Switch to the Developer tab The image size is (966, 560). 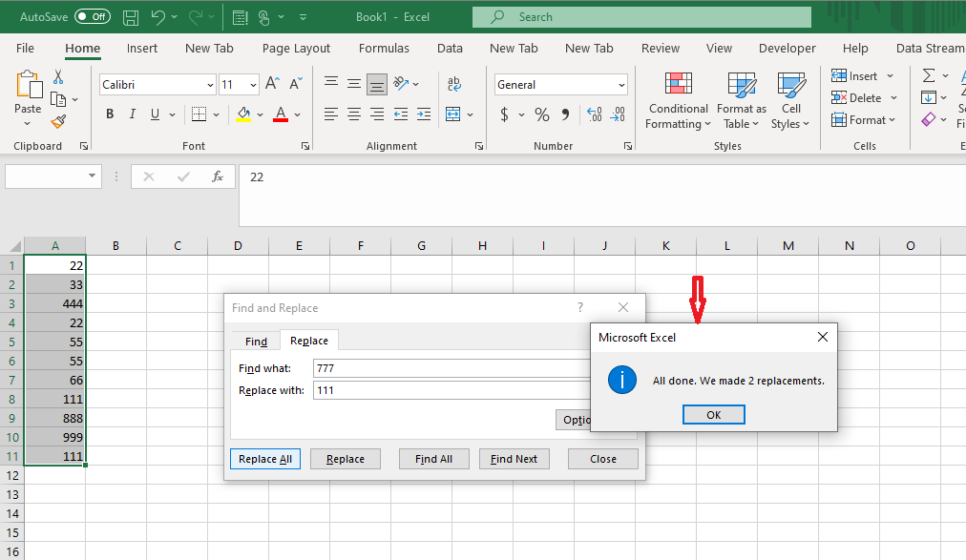point(787,48)
